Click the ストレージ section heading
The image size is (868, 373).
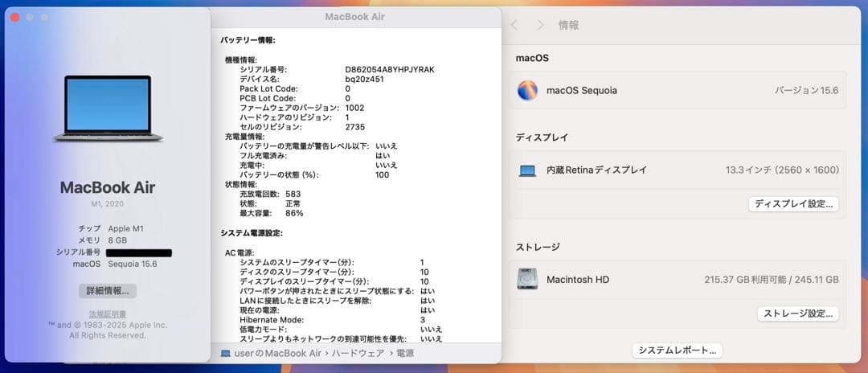click(x=538, y=247)
